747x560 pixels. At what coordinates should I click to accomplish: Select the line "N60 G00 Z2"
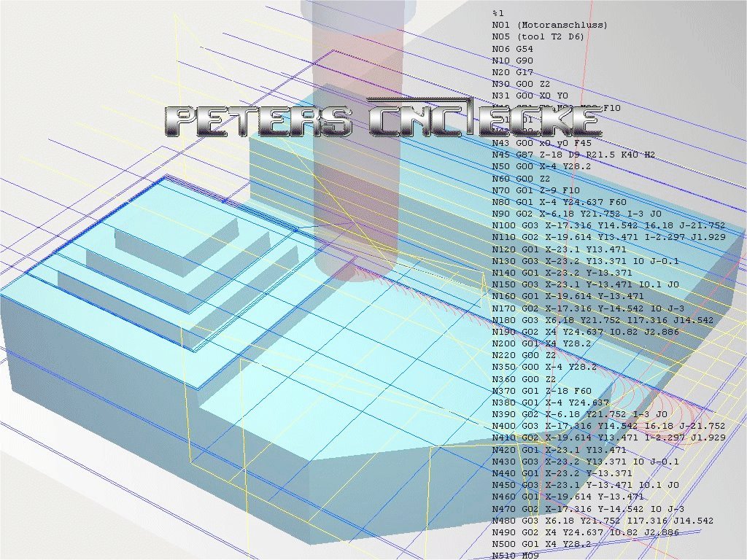(521, 179)
